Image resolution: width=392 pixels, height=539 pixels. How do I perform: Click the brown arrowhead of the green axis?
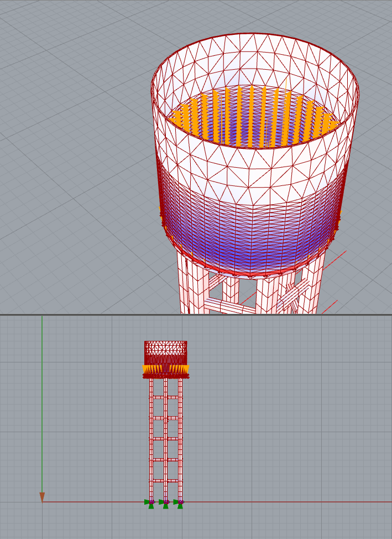coord(42,497)
